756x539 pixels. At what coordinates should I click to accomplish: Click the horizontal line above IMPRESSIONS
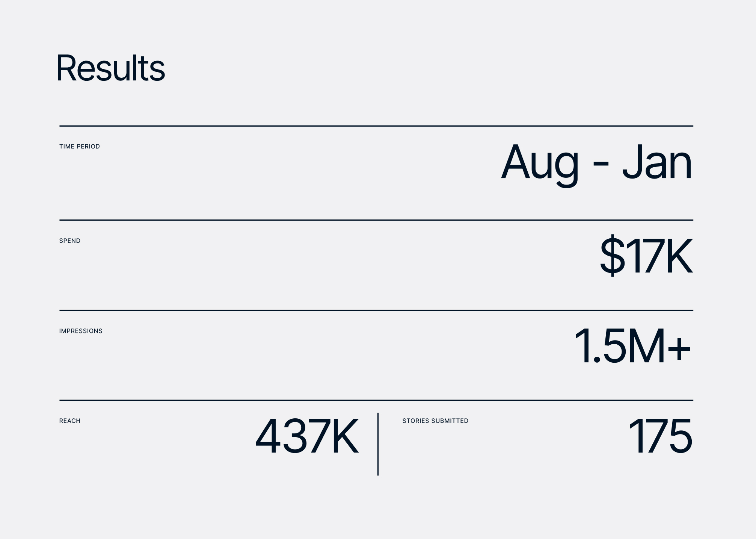pyautogui.click(x=376, y=310)
